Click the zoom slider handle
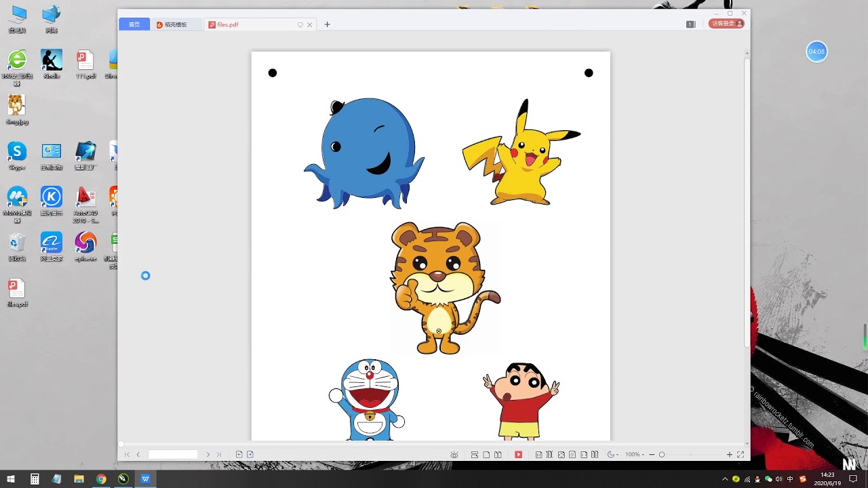The height and width of the screenshot is (488, 868). click(662, 455)
